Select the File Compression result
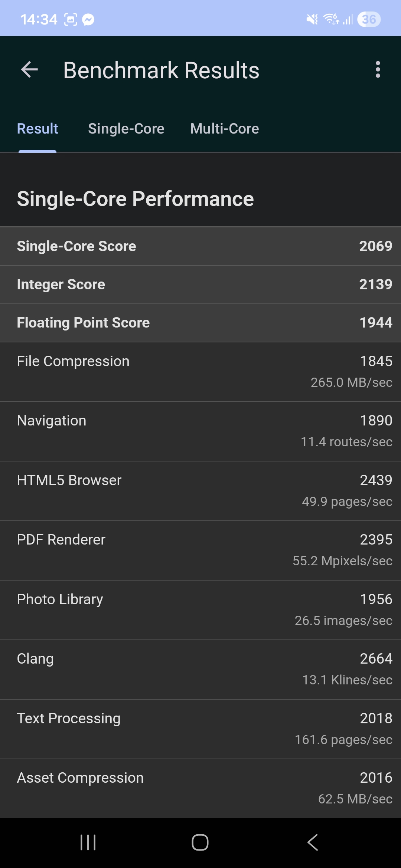This screenshot has height=868, width=401. click(200, 372)
